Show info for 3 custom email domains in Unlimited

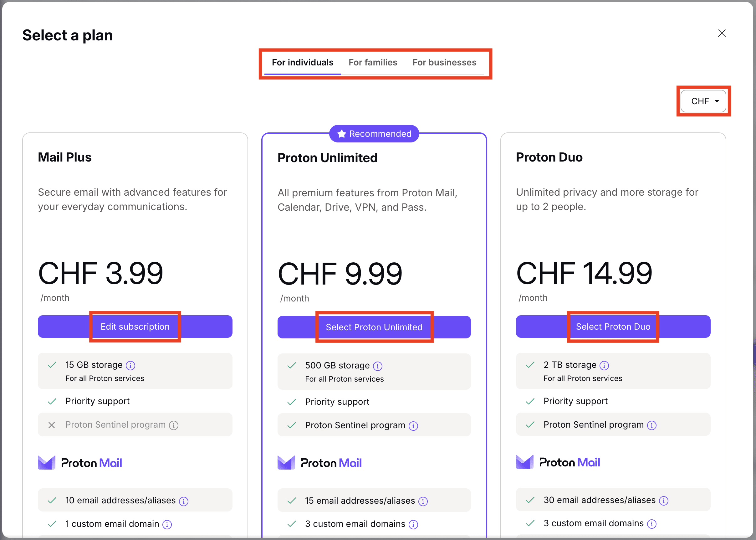click(x=414, y=524)
